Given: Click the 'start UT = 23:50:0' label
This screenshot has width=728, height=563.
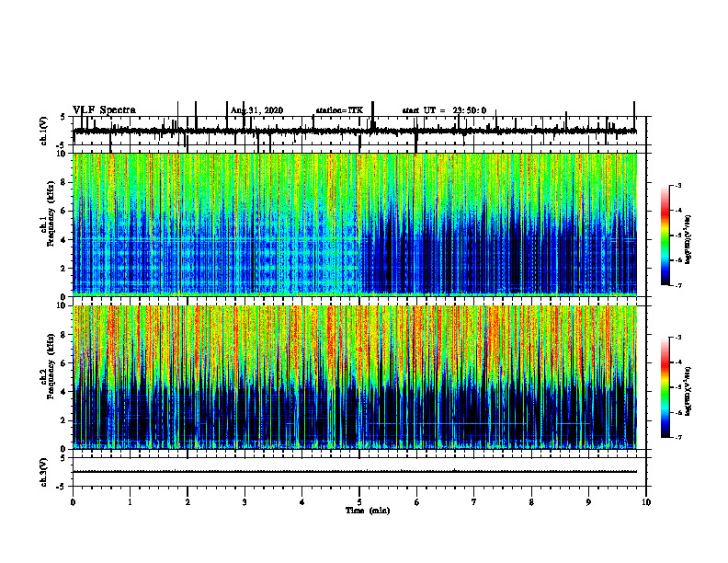Looking at the screenshot, I should 444,110.
